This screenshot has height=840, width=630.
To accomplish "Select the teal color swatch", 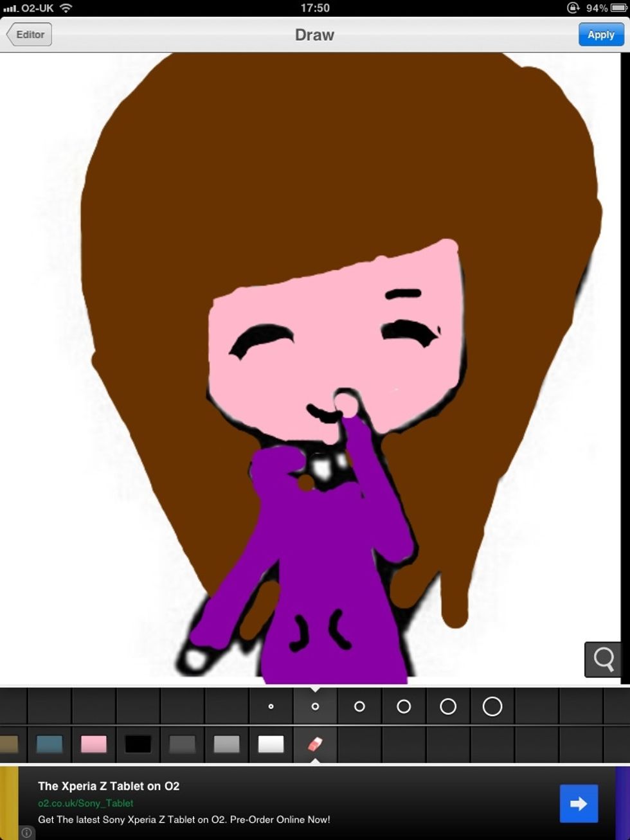I will click(x=50, y=744).
